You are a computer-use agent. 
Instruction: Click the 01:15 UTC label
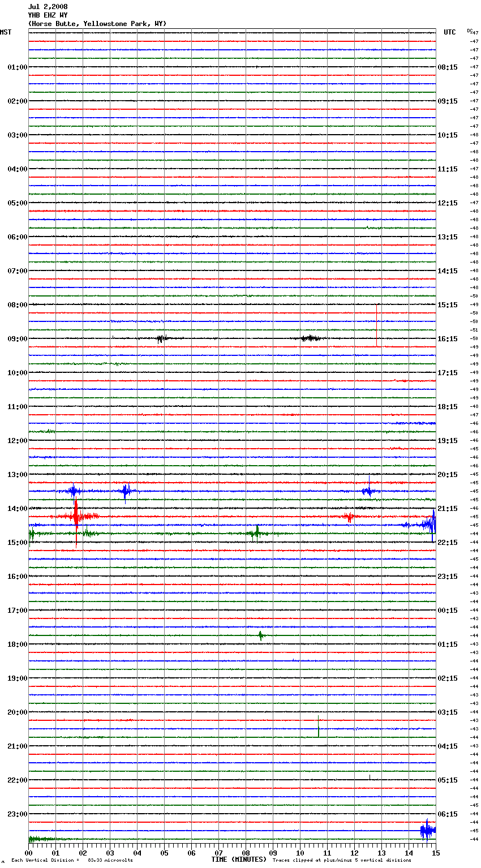pyautogui.click(x=448, y=644)
